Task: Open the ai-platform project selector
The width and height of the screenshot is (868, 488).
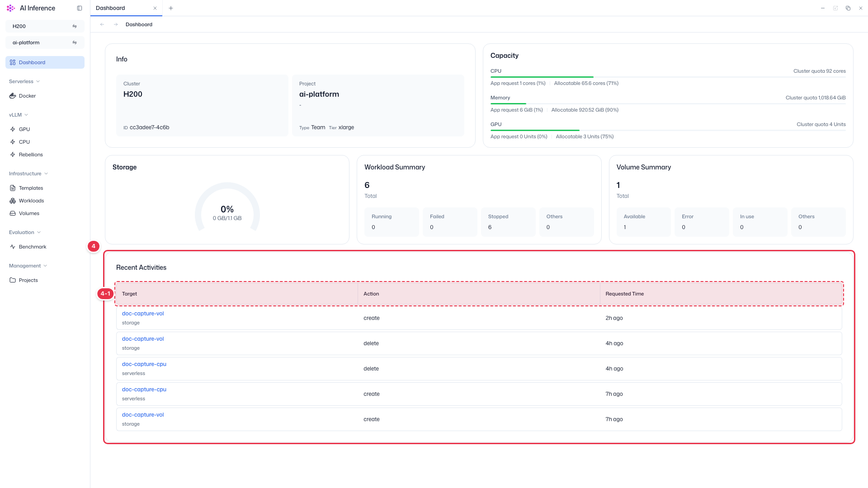Action: coord(45,42)
